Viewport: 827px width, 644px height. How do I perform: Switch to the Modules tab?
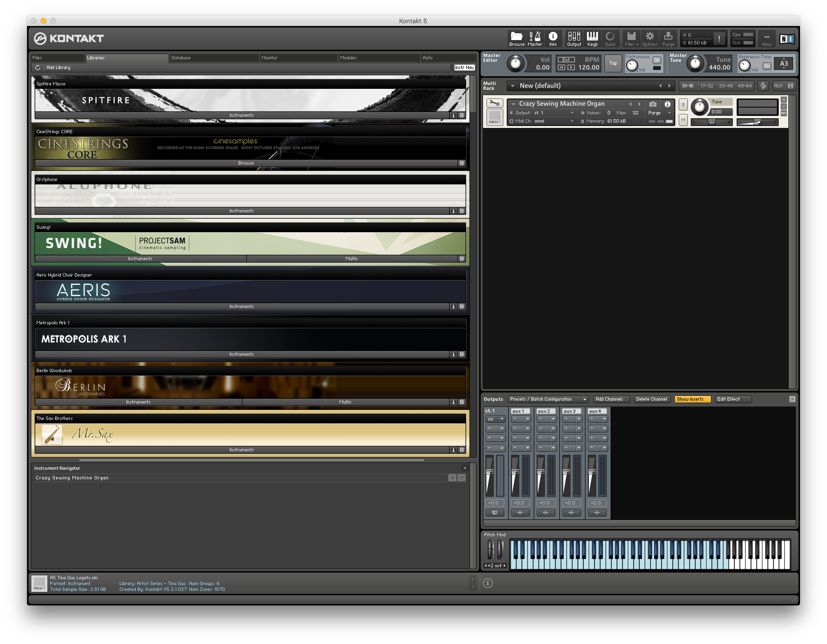coord(379,58)
